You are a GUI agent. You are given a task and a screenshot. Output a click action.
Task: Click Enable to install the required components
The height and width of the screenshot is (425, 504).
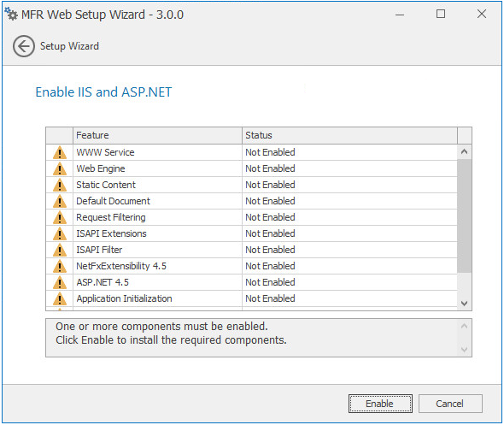380,404
